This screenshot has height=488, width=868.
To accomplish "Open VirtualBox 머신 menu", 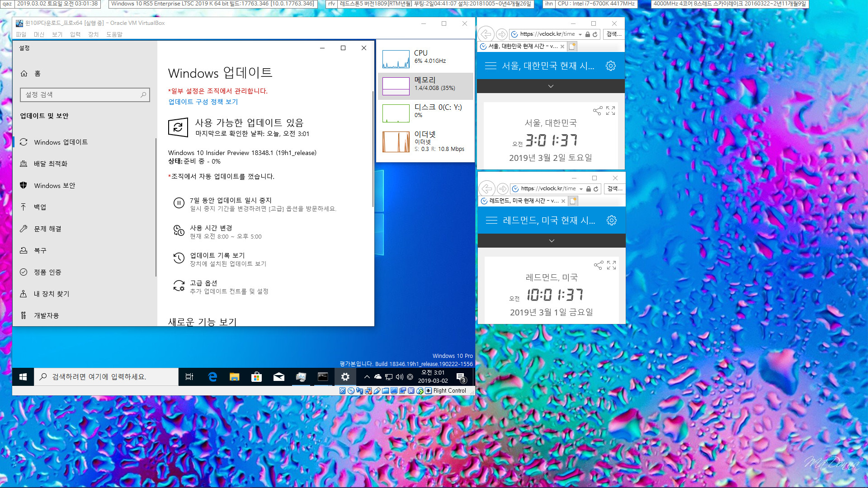I will (39, 34).
